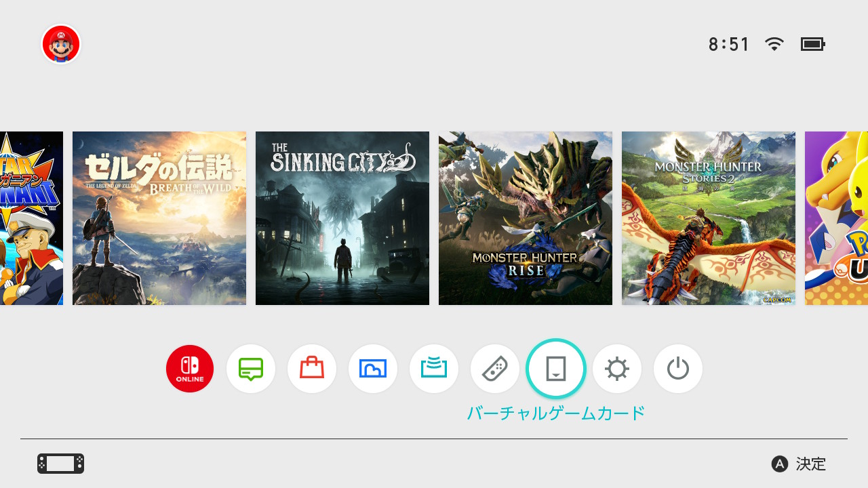Select the partially visible Pokémon game tile

pos(836,218)
